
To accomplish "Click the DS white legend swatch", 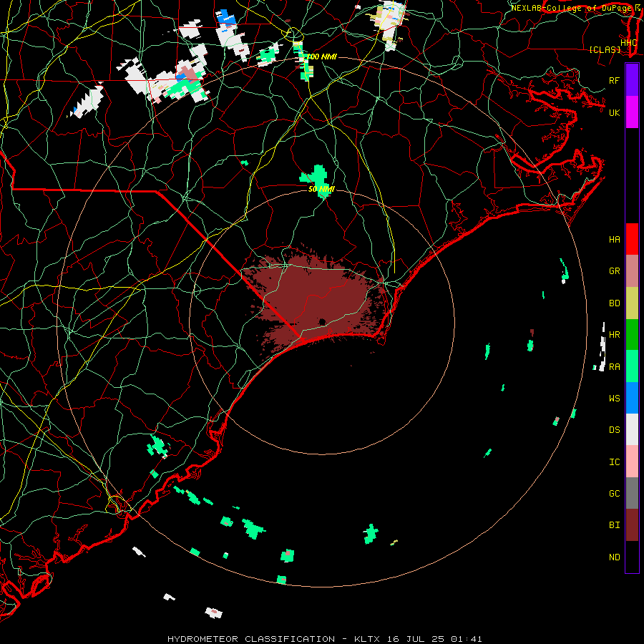I will 632,429.
